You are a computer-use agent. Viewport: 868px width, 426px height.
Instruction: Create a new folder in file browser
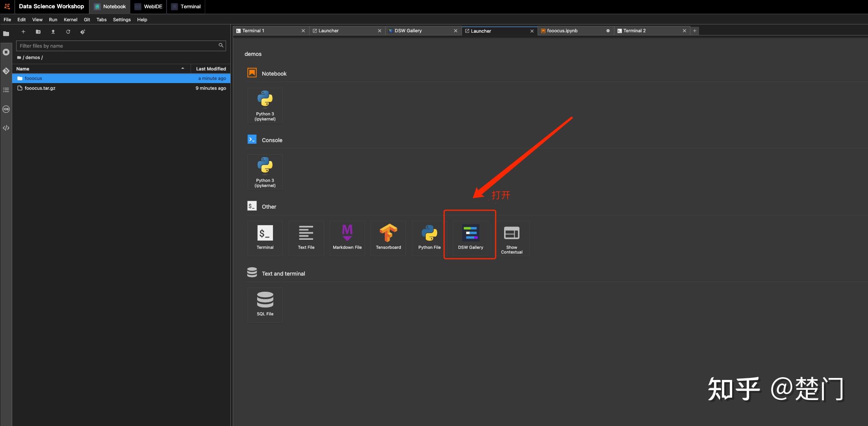(x=38, y=32)
